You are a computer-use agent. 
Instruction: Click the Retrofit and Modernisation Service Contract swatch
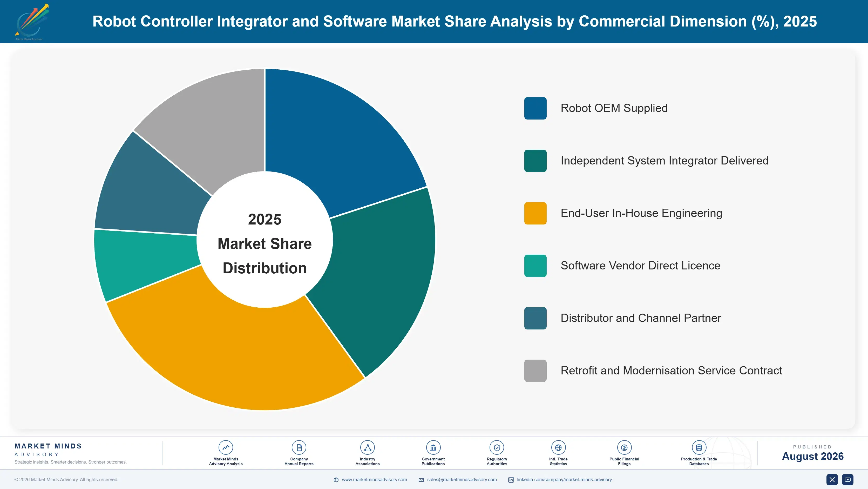click(x=535, y=371)
